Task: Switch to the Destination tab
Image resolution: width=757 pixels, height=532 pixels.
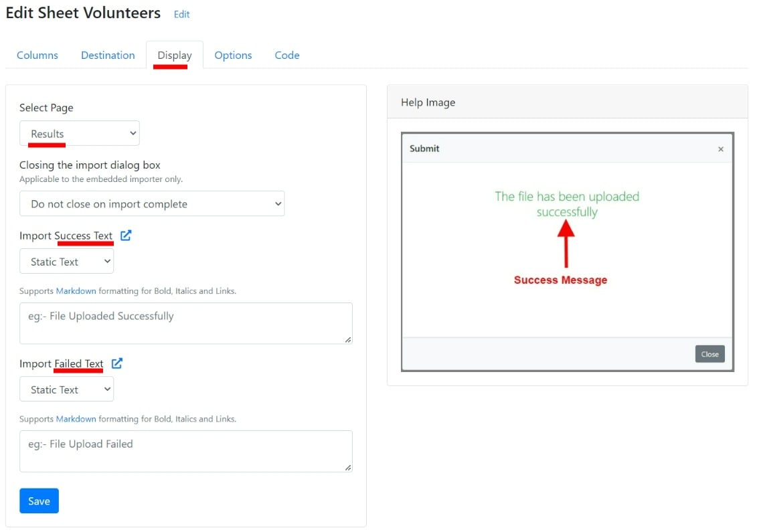Action: pos(108,56)
